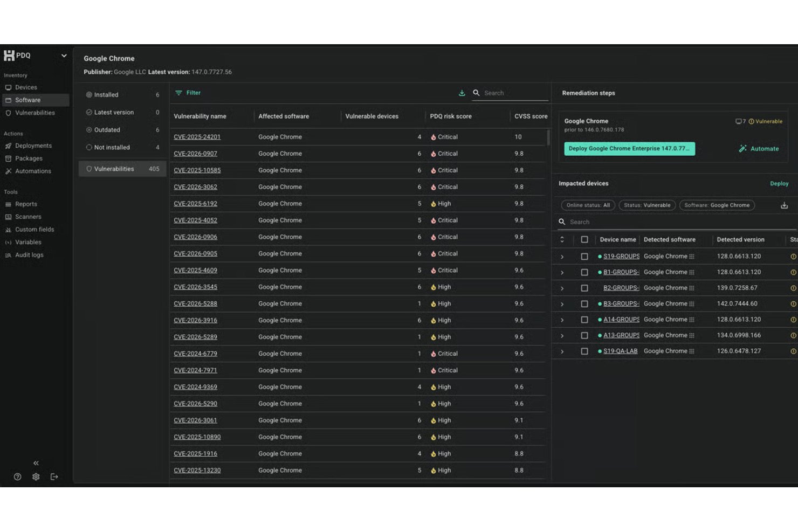Check the S19-QA-LAB device checkbox
The width and height of the screenshot is (798, 532).
(584, 351)
